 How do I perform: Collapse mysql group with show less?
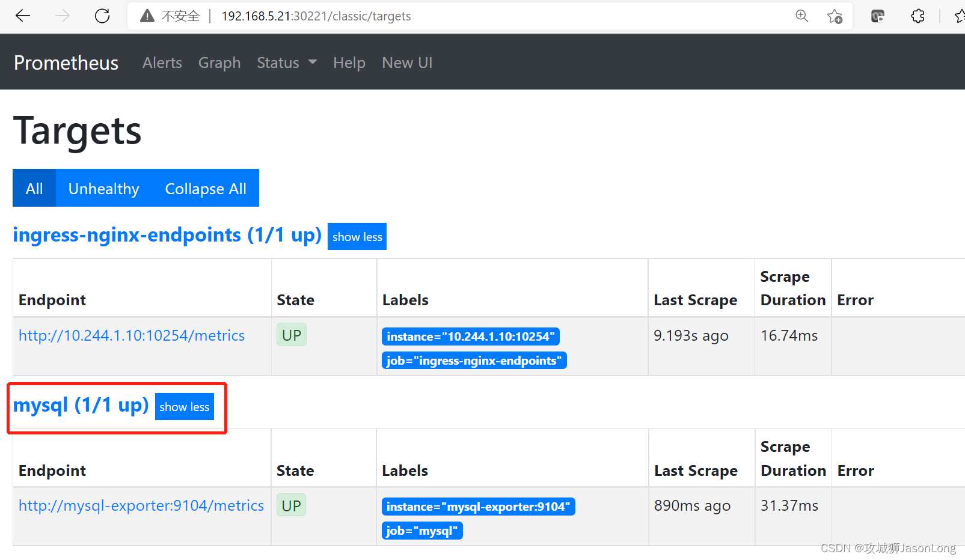coord(185,407)
